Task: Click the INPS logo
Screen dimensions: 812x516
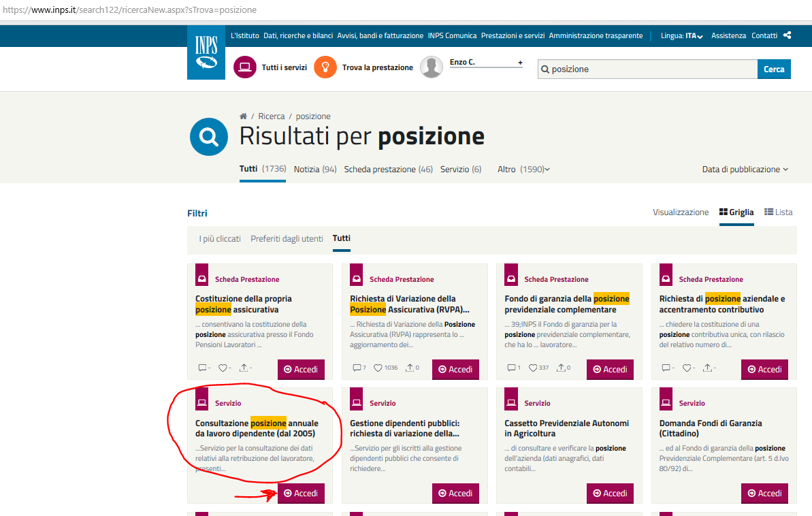Action: click(206, 52)
